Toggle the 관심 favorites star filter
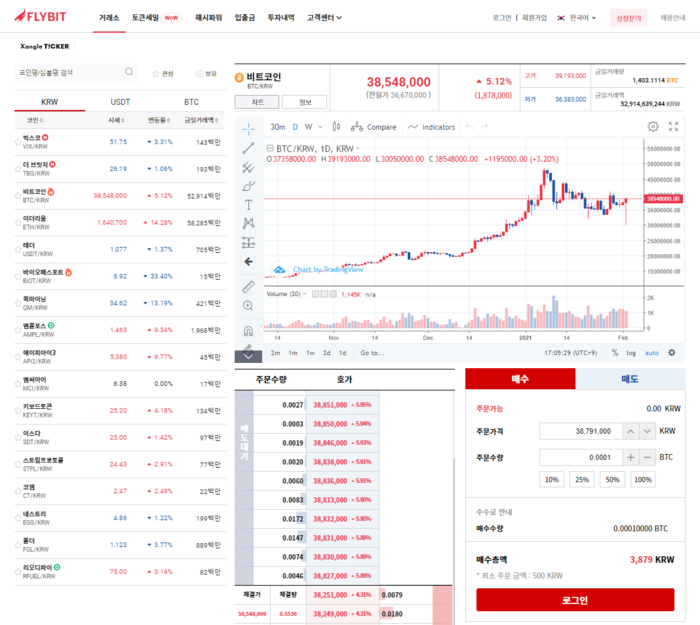The height and width of the screenshot is (625, 700). tap(162, 73)
